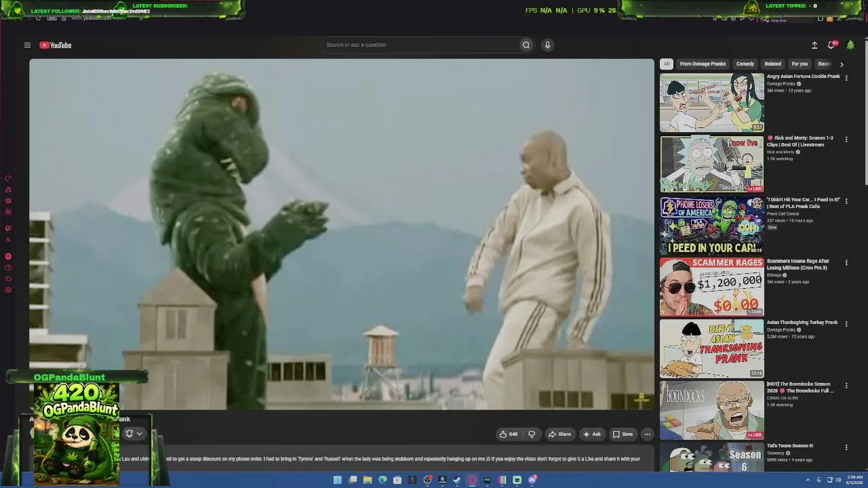Open Scammers Insane Rage video title

point(798,264)
